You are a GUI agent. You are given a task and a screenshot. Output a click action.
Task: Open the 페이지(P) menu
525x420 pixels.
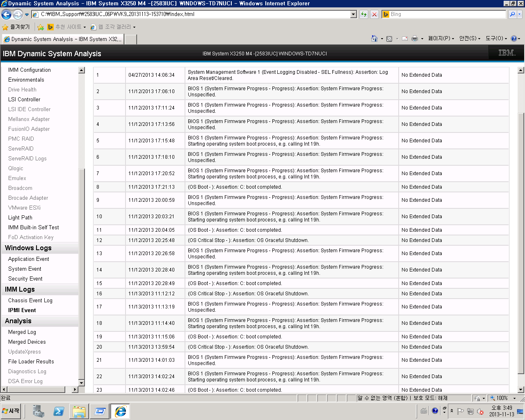(x=441, y=39)
